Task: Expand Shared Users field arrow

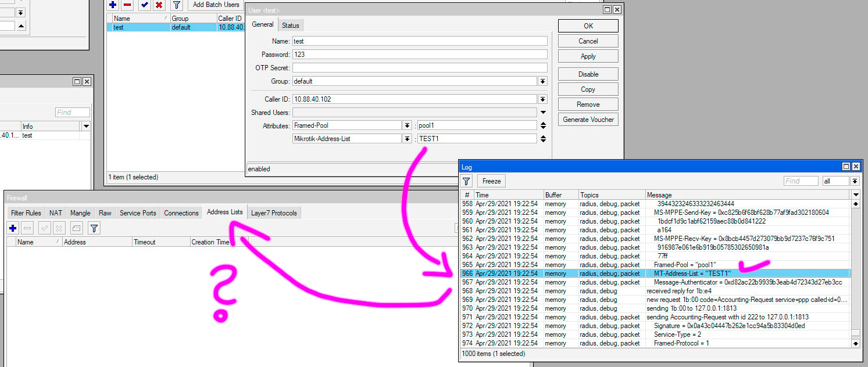Action: click(x=543, y=113)
